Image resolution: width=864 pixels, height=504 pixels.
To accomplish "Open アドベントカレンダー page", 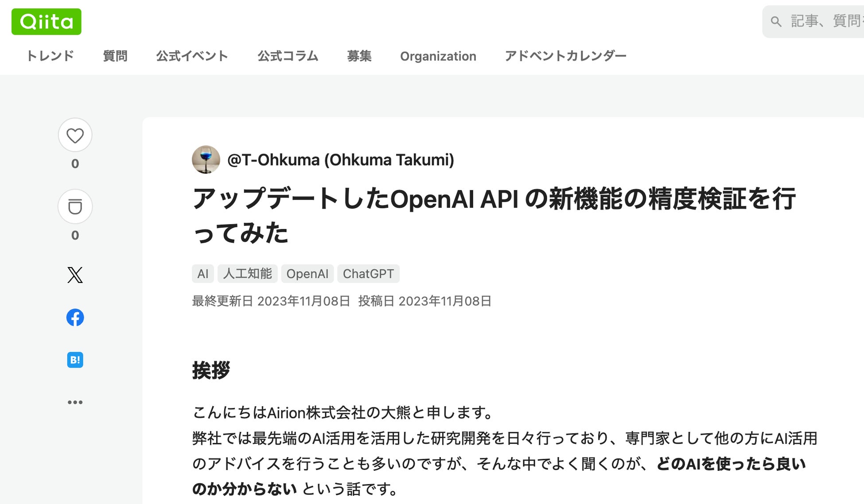I will [565, 56].
